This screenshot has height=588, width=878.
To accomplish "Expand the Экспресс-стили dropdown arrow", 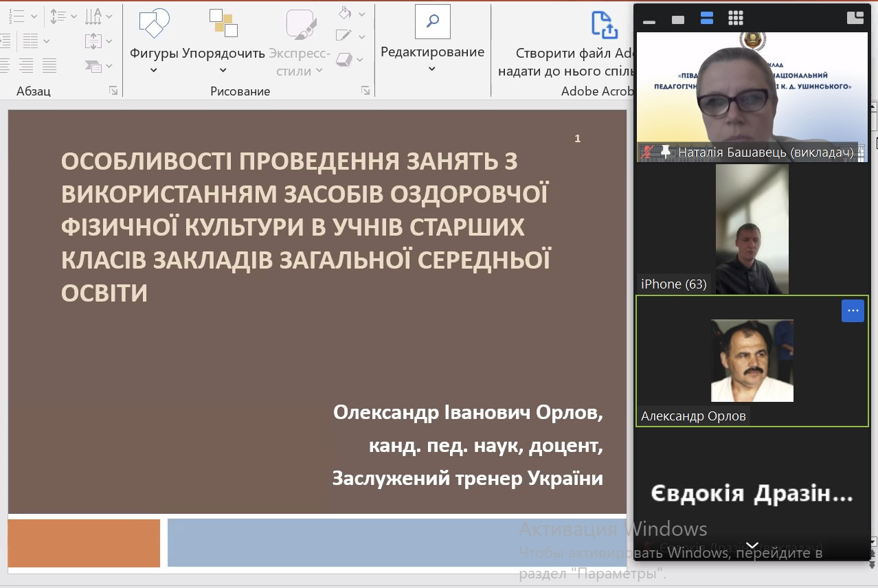I will (319, 71).
